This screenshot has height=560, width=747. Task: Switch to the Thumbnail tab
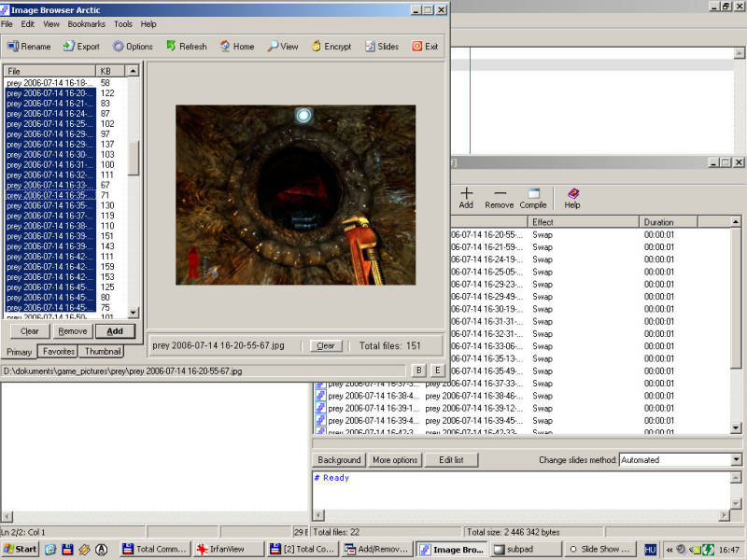103,352
